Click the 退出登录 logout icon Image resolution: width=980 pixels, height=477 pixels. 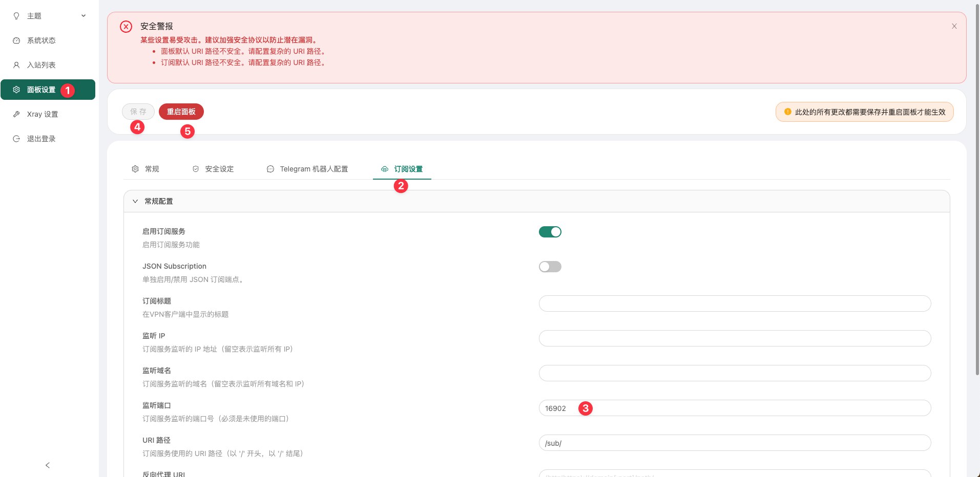(x=16, y=138)
